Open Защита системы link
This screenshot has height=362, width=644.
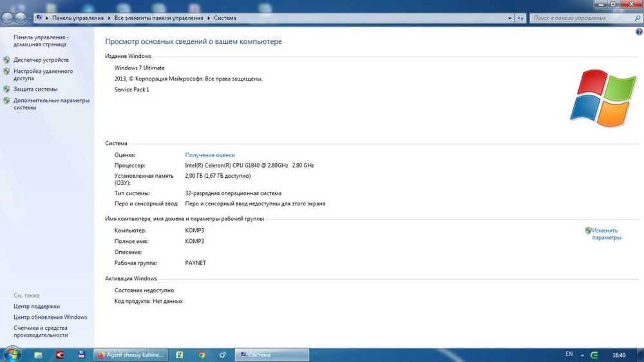[35, 89]
